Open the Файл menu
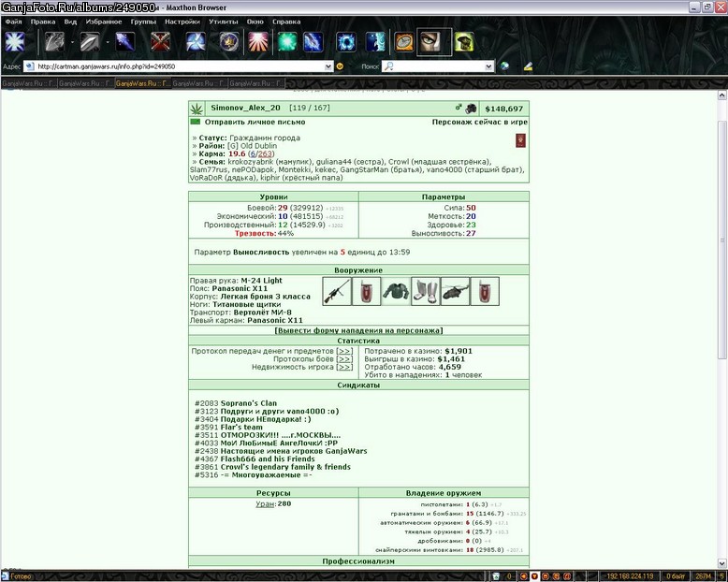Image resolution: width=728 pixels, height=582 pixels. tap(13, 22)
